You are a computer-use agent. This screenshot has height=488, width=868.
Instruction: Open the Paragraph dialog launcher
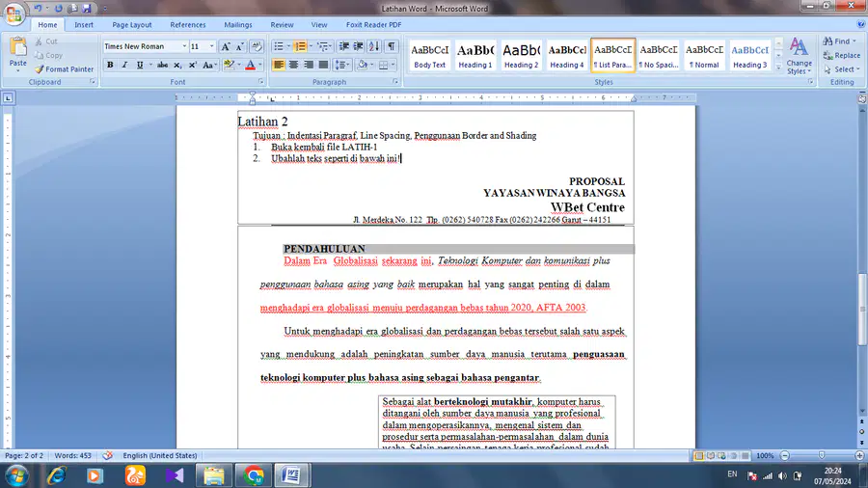[x=395, y=82]
